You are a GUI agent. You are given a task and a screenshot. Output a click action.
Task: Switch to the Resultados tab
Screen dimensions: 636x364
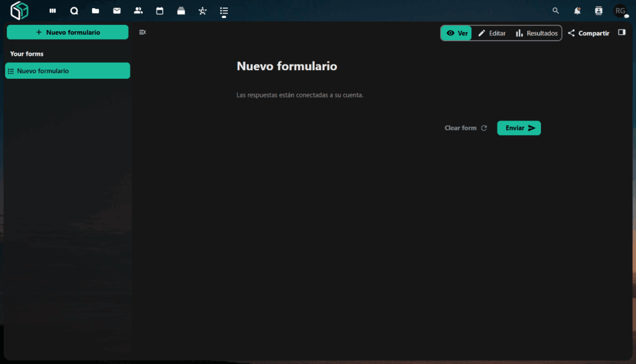[x=537, y=33]
